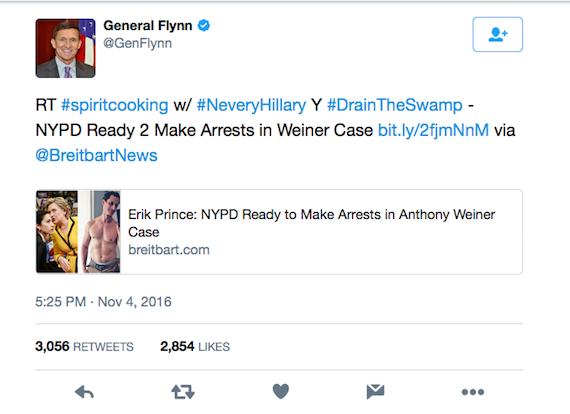The height and width of the screenshot is (414, 570).
Task: Open the #spiritcooking hashtag
Action: [115, 105]
